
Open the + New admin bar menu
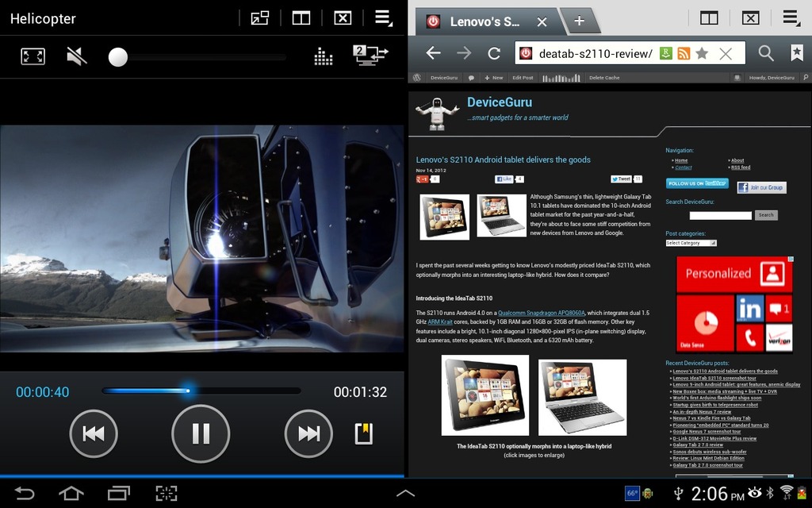point(494,78)
